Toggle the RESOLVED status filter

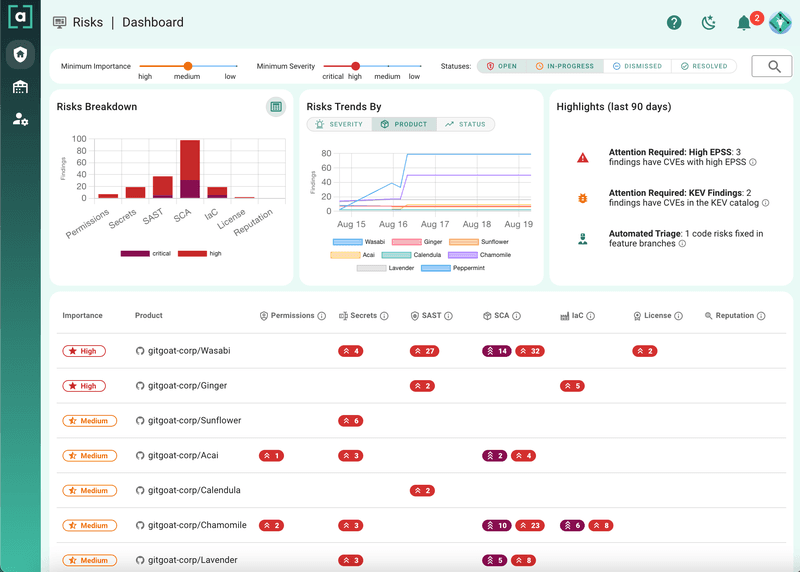(x=704, y=66)
